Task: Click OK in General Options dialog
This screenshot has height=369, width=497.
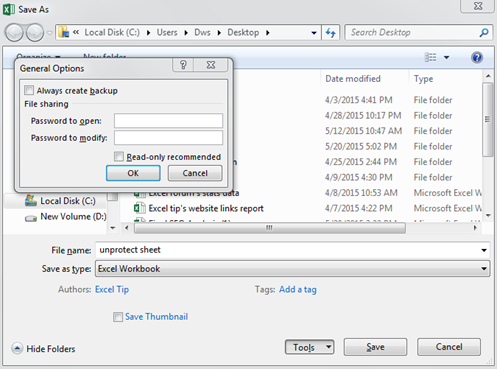Action: pos(133,173)
